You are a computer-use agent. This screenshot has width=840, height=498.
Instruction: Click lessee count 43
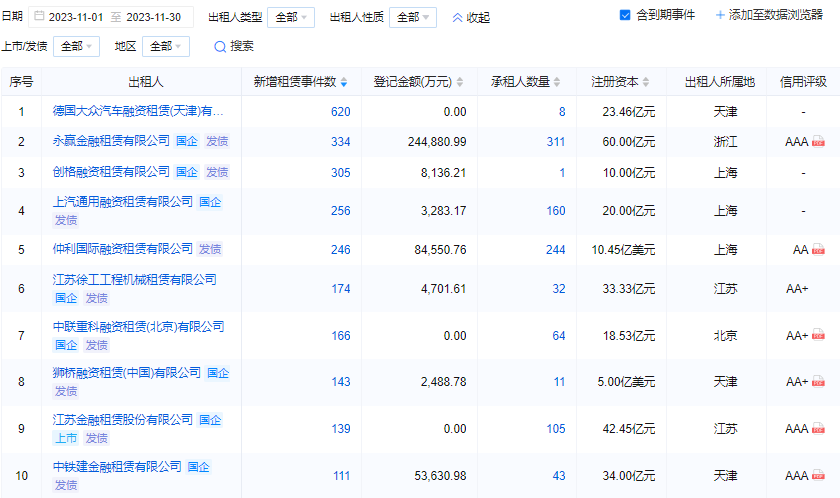click(559, 476)
